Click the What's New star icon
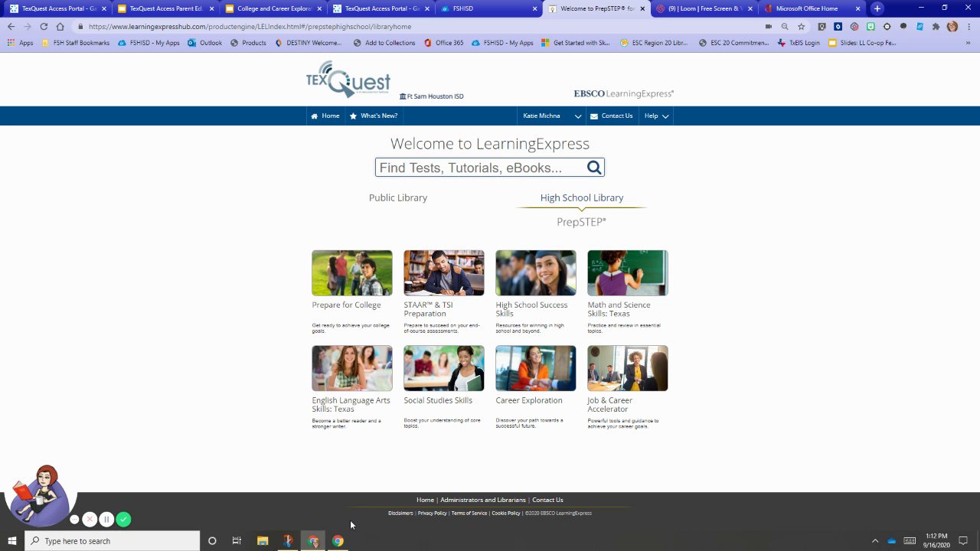Image resolution: width=980 pixels, height=551 pixels. point(353,116)
